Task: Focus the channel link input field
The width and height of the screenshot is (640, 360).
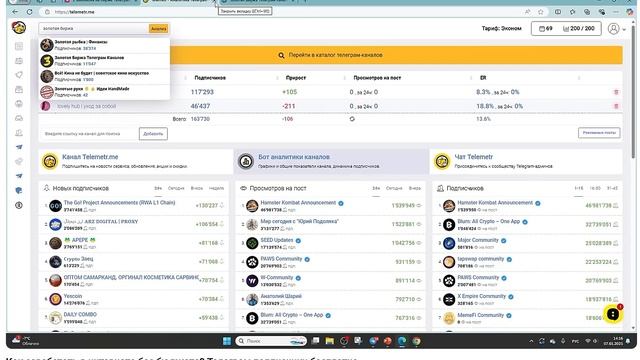Action: (x=89, y=134)
